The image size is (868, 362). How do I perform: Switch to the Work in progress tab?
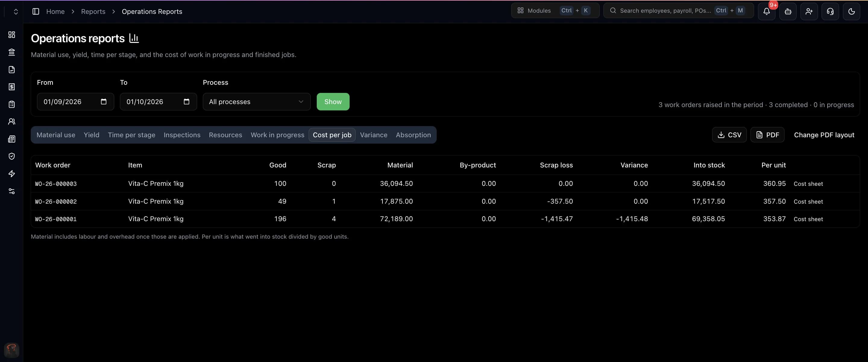(x=277, y=135)
